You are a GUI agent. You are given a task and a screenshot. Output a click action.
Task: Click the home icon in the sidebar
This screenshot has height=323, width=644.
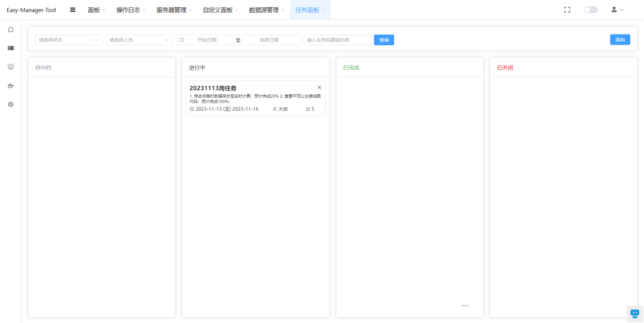click(10, 29)
